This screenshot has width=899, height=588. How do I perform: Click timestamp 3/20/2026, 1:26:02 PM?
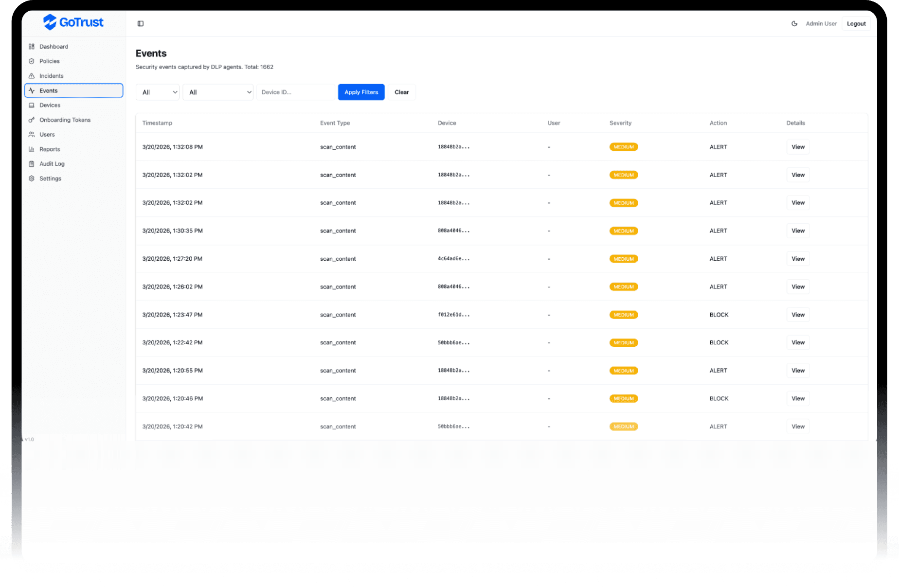pyautogui.click(x=172, y=286)
